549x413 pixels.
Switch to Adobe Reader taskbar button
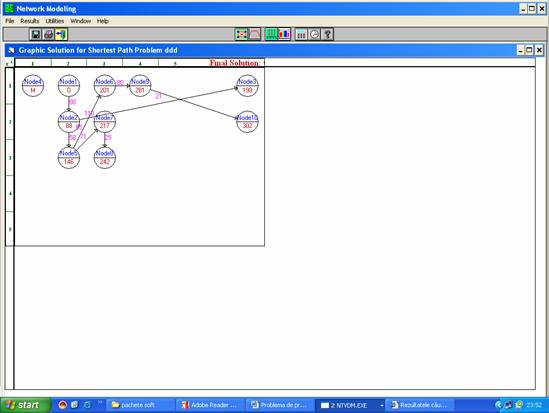(209, 405)
